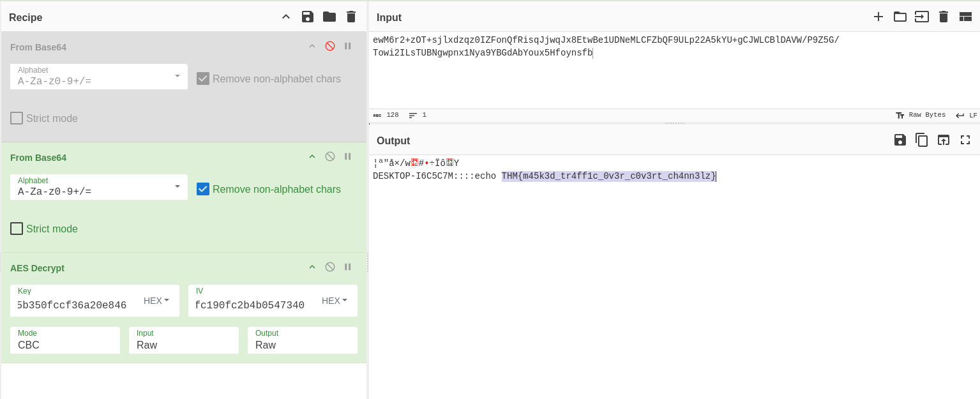Collapse the AES Decrypt operation
The width and height of the screenshot is (980, 399).
(312, 267)
